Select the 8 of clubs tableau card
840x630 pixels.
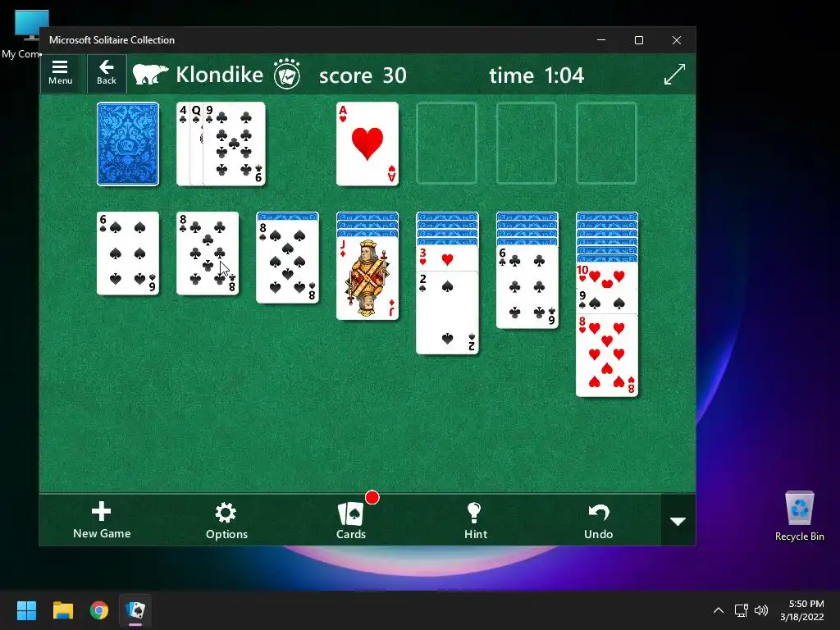coord(208,253)
